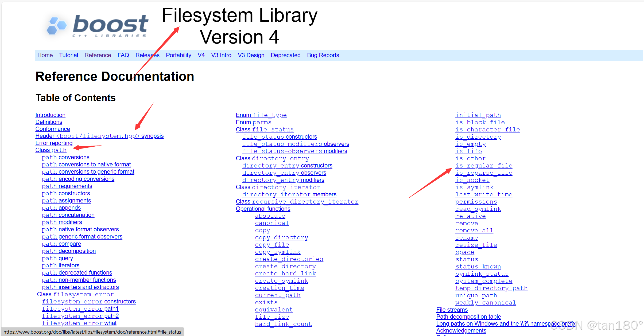644x336 pixels.
Task: Open the V3 Intro link
Action: 221,55
